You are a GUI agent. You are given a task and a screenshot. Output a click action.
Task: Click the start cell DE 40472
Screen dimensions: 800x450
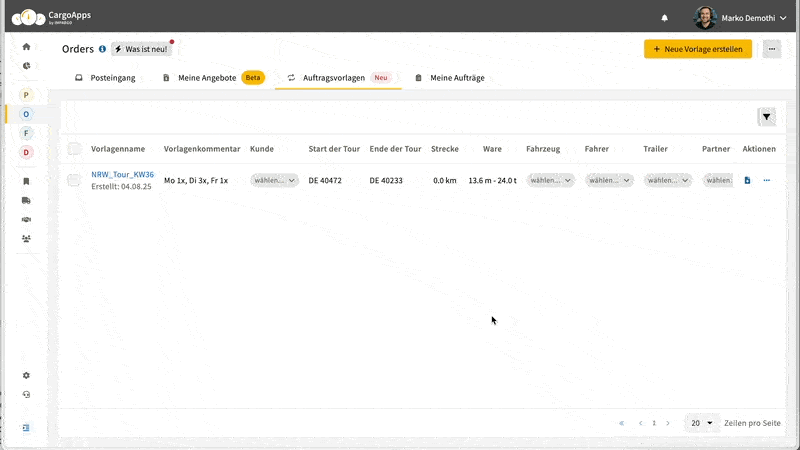tap(325, 180)
